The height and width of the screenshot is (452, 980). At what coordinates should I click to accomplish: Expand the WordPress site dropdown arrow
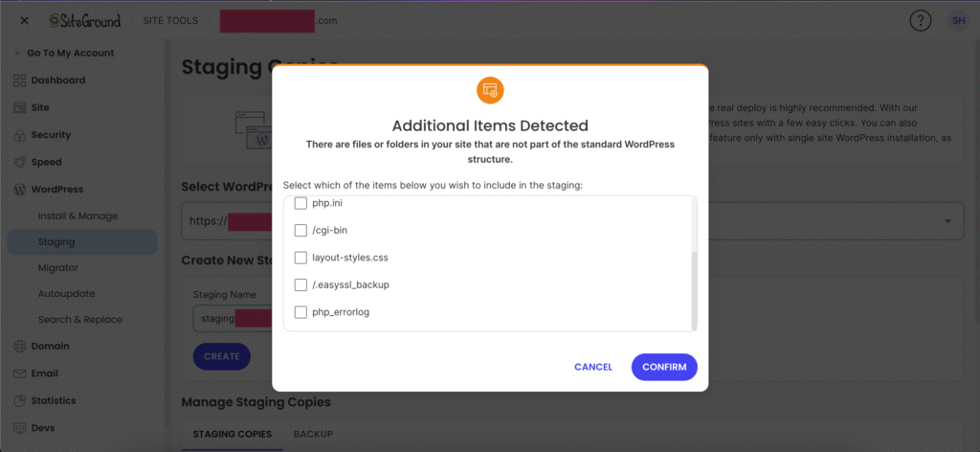point(947,221)
